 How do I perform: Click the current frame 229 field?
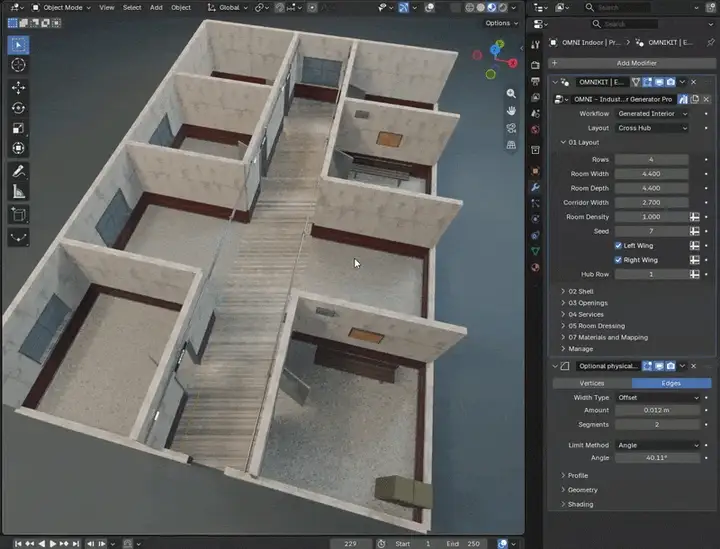(351, 543)
